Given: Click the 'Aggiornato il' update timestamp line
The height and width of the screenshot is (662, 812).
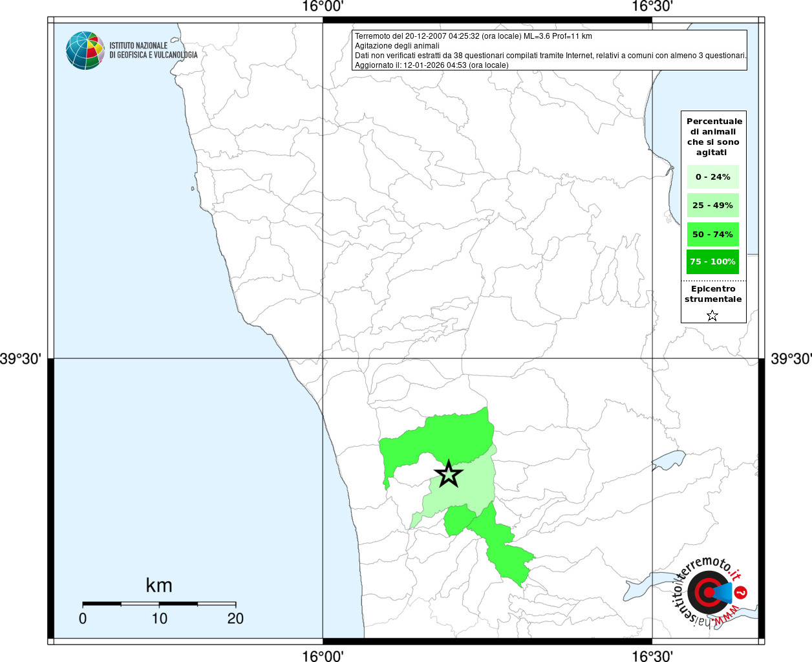Looking at the screenshot, I should point(432,65).
